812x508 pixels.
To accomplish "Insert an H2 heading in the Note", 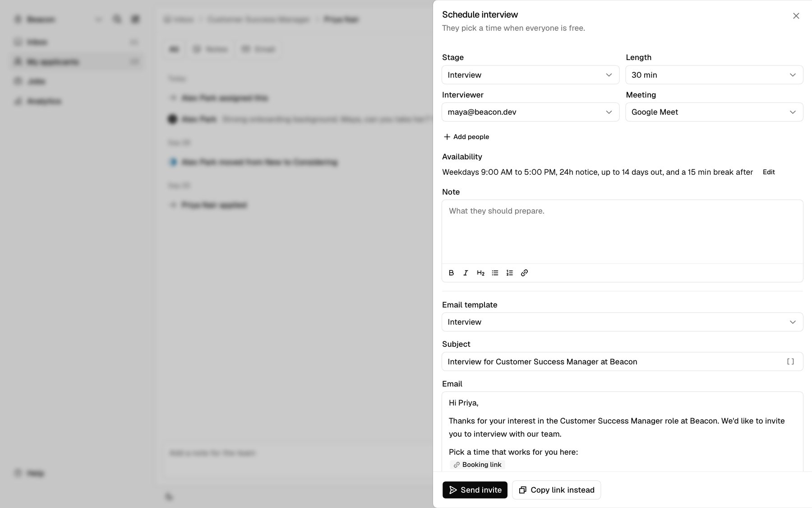I will [480, 273].
